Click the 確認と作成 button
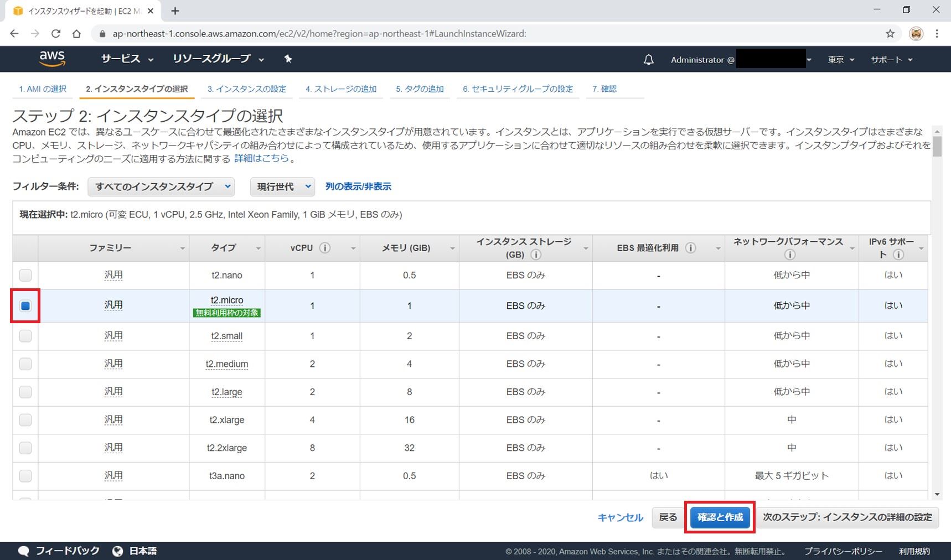The height and width of the screenshot is (560, 951). pos(720,517)
